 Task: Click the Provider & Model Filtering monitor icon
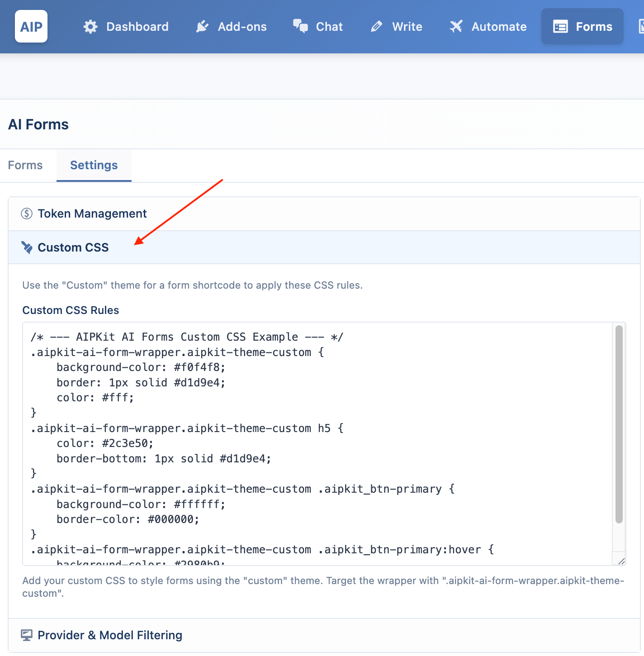[27, 635]
